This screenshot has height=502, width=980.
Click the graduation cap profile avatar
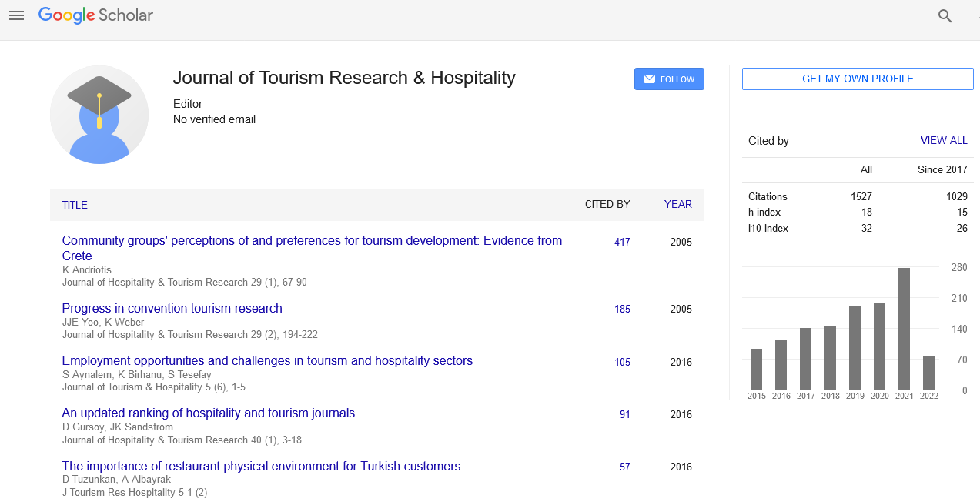99,115
